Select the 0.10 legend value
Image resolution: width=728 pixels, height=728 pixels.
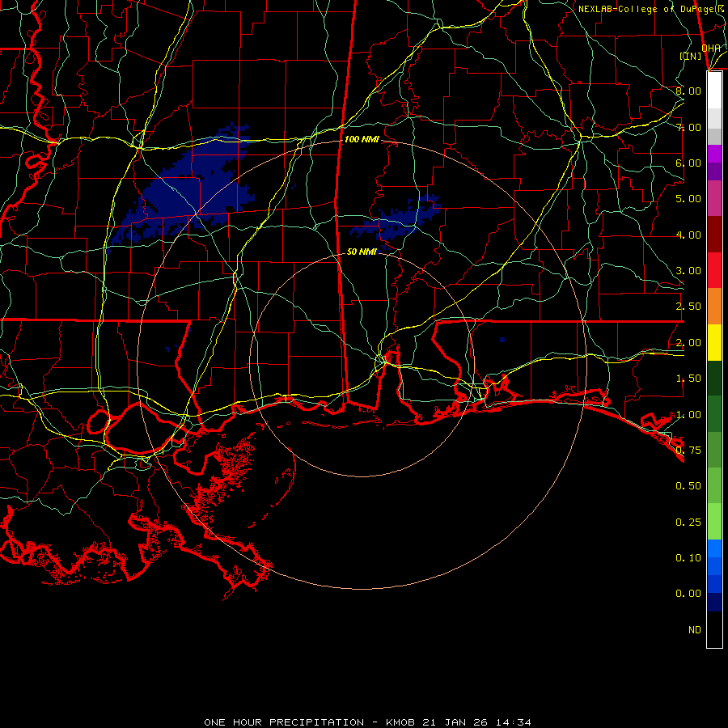point(688,558)
